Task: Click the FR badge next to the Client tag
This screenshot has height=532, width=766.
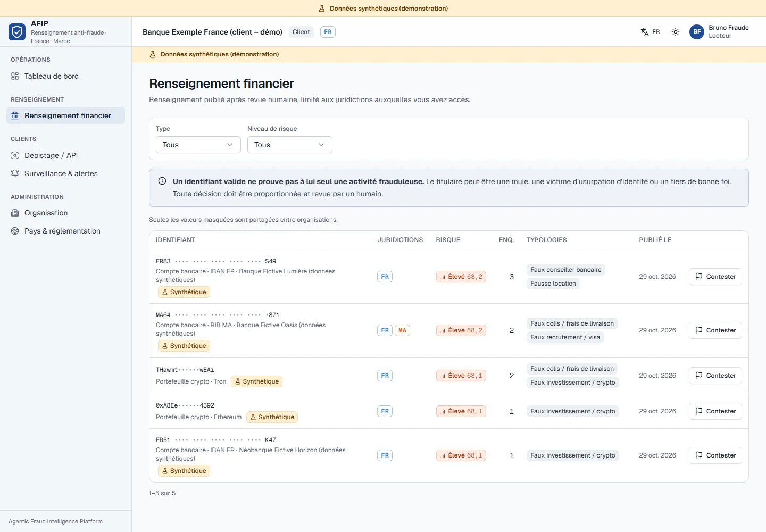Action: (328, 32)
